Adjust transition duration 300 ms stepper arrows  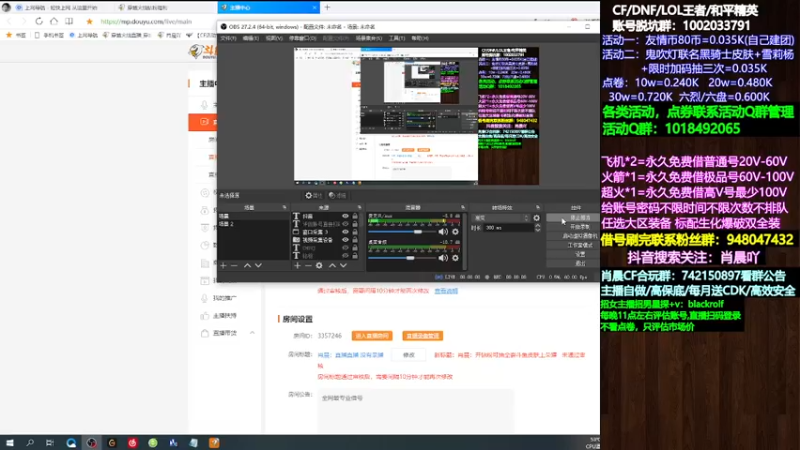pyautogui.click(x=537, y=228)
